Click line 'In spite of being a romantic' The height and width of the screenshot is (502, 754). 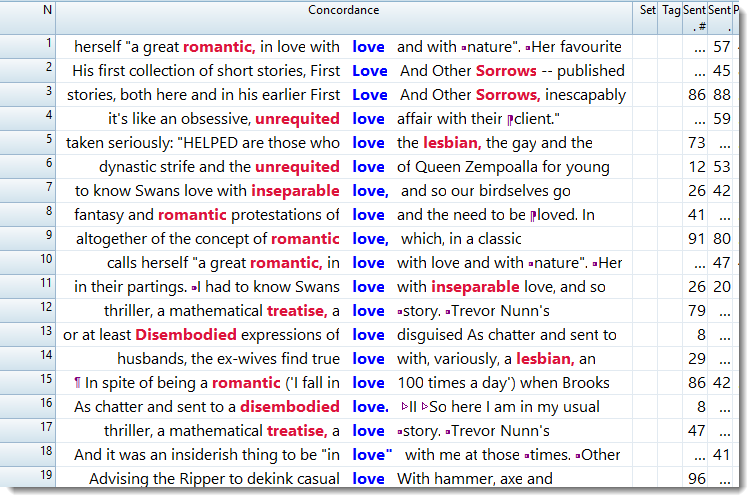(x=207, y=383)
